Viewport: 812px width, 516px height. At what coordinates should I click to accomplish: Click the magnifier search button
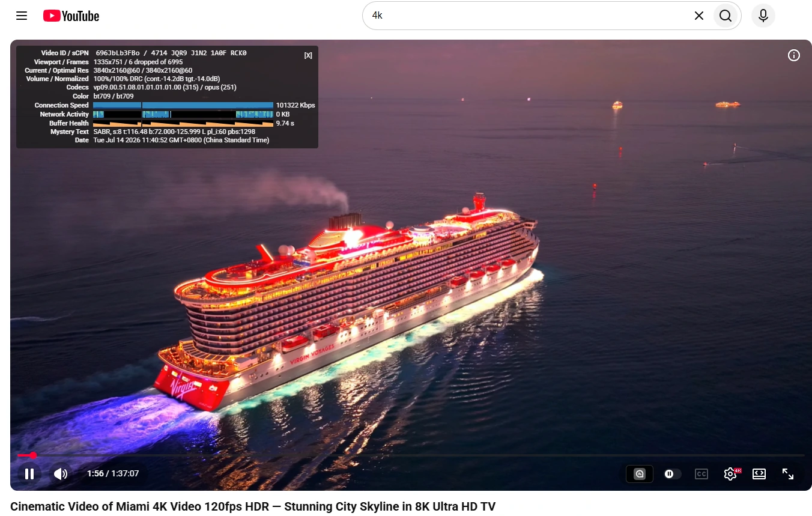(x=726, y=16)
